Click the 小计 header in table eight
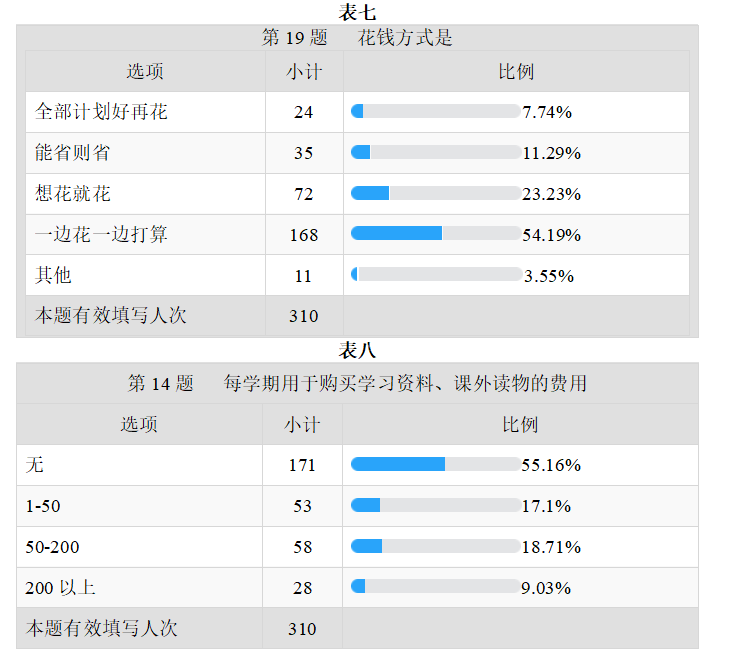The image size is (736, 651). 302,424
